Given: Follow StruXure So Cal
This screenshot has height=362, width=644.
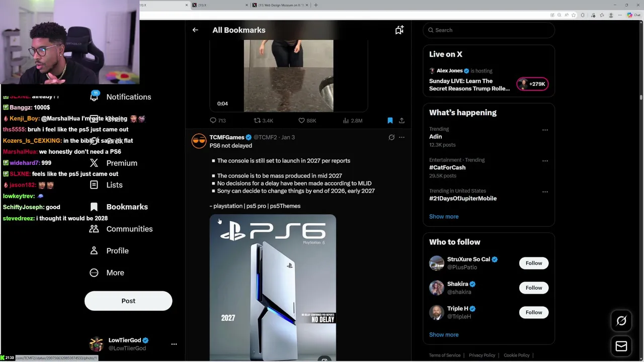Looking at the screenshot, I should coord(534,263).
